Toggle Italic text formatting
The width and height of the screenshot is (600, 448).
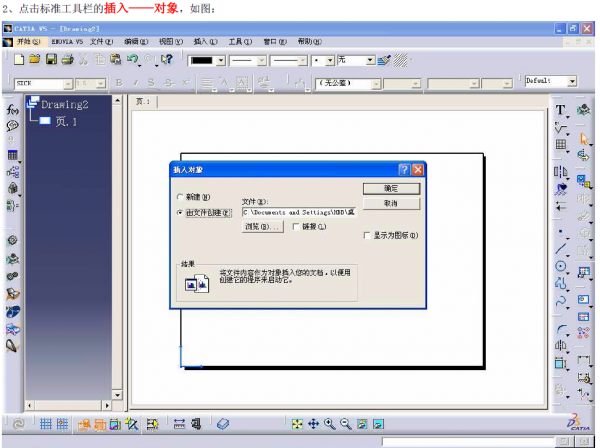tap(135, 83)
